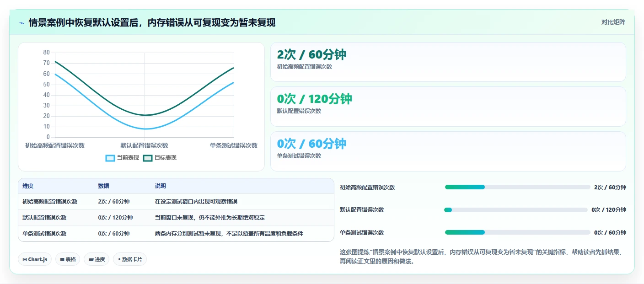Select the 2次 / 60分钟 data card
Viewport: 644px width, 284px height.
coord(448,62)
